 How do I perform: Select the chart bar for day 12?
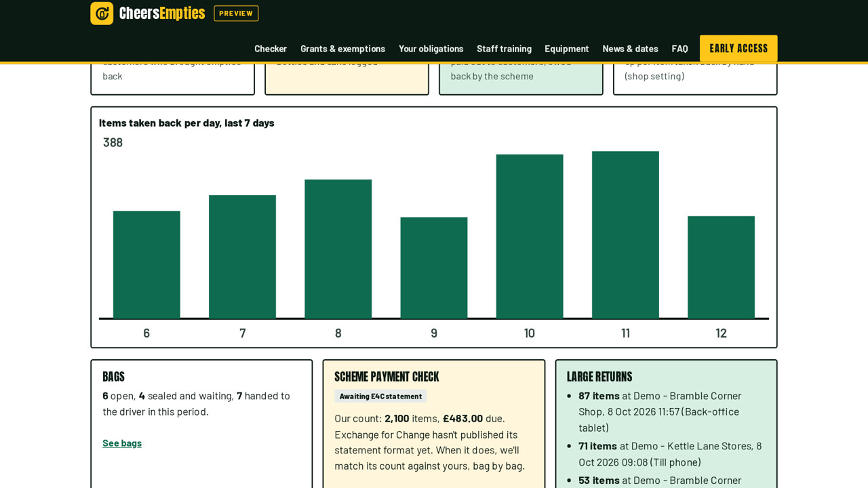pos(721,267)
